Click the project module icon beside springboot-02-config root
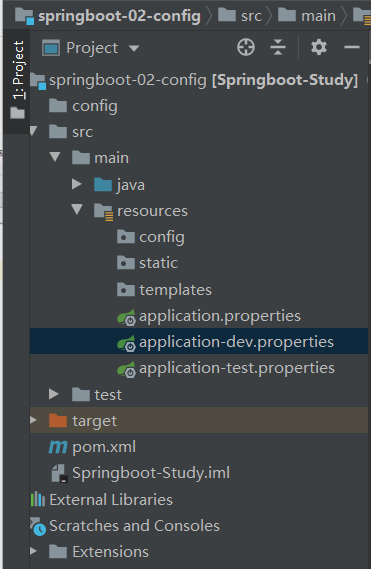371x569 pixels. tap(38, 81)
